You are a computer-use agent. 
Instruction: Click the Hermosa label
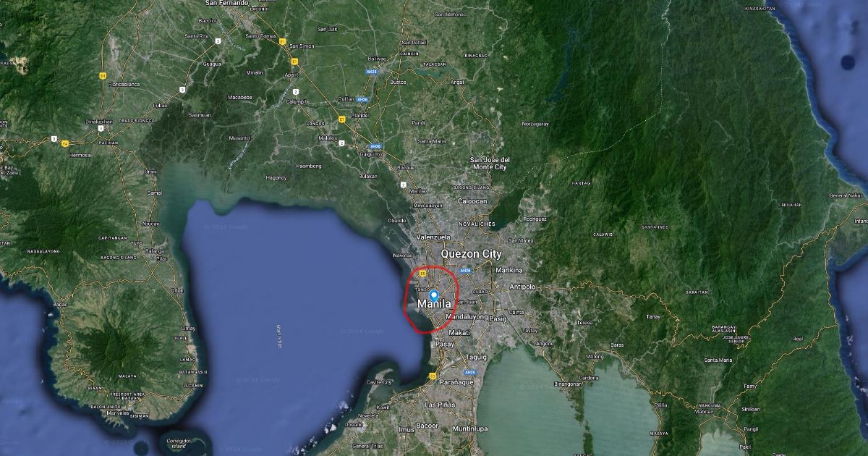click(x=80, y=155)
